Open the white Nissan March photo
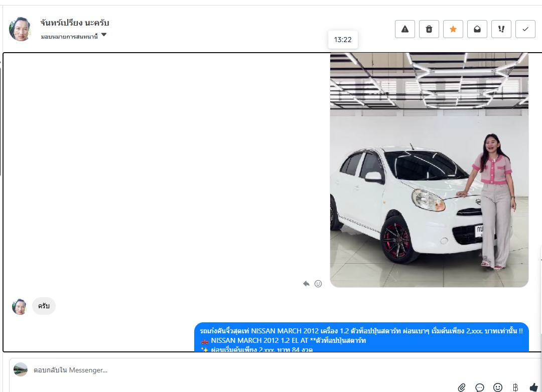542x392 pixels. click(429, 170)
